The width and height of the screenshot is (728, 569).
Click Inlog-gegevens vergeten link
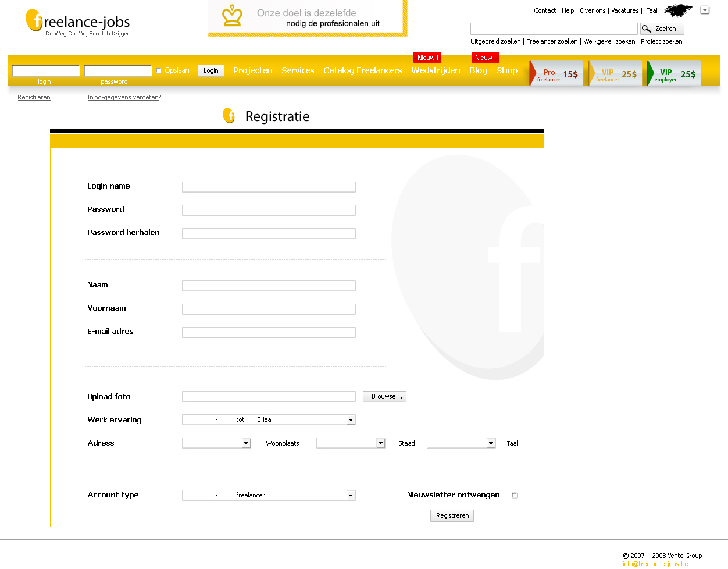point(124,97)
